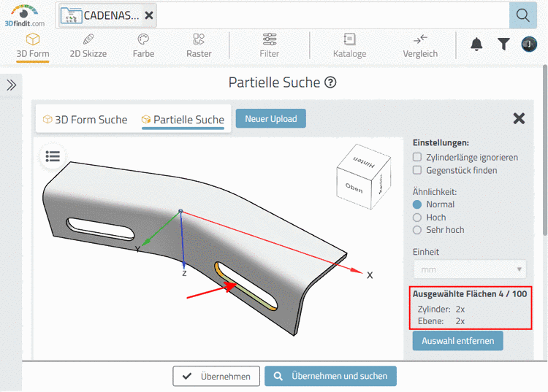The image size is (548, 392).
Task: Click the funnel filter icon
Action: click(x=503, y=45)
